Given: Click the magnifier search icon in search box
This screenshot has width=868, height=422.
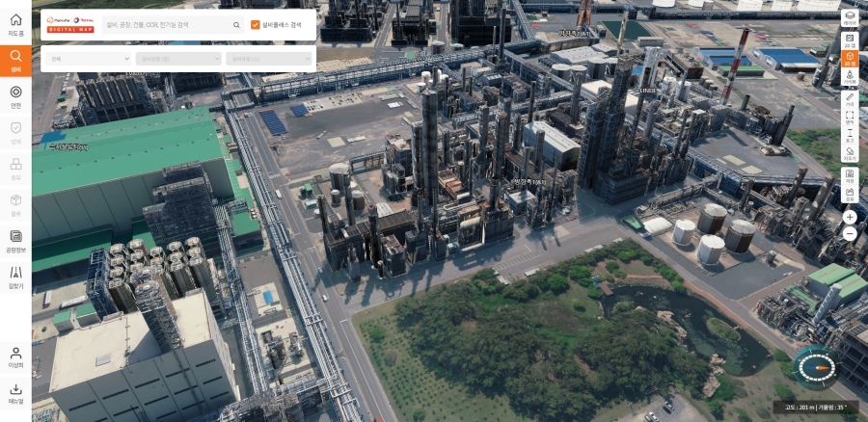Looking at the screenshot, I should [x=237, y=26].
